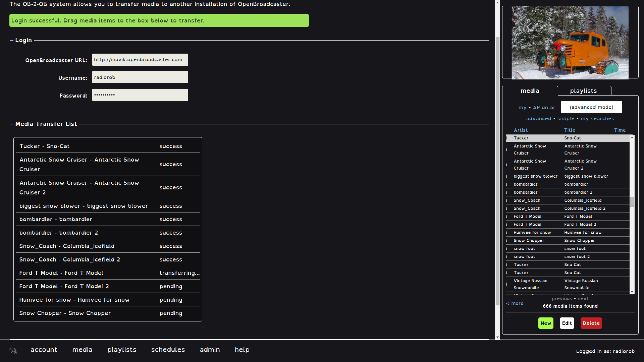Click info icon for Snow Chopper media row
The width and height of the screenshot is (644, 362).
pyautogui.click(x=506, y=241)
